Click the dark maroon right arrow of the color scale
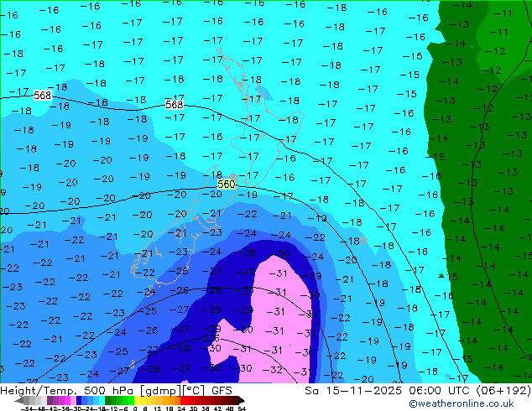Screen dimensions: 532x411 point(242,400)
